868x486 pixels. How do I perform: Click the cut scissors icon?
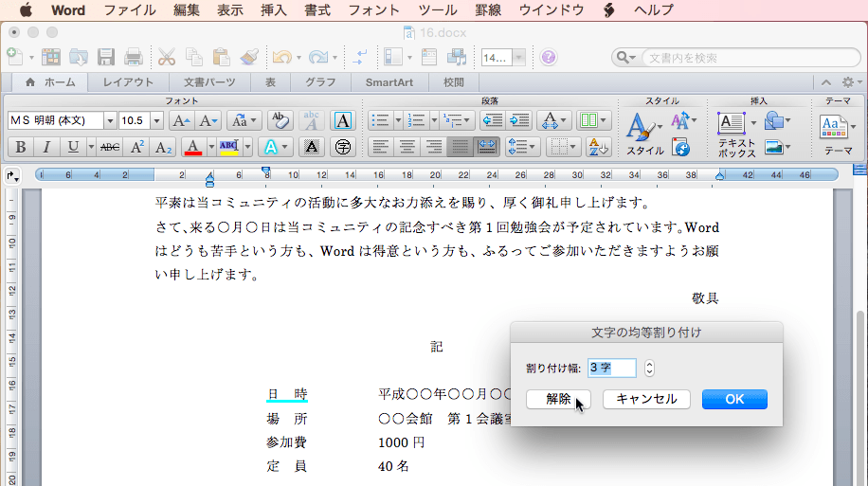[167, 57]
